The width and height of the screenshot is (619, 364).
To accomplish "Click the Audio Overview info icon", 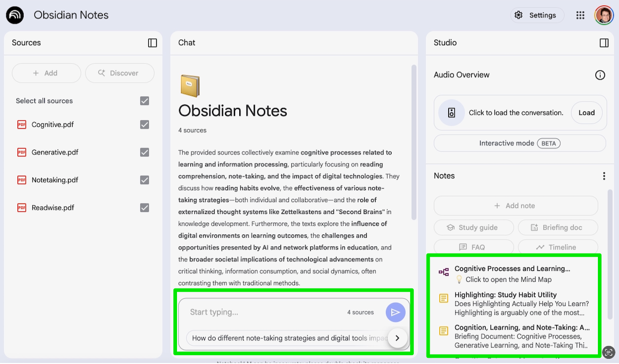I will click(x=600, y=75).
